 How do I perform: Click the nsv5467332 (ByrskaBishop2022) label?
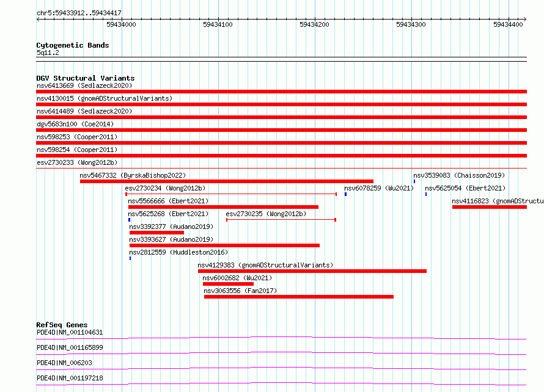tap(133, 175)
